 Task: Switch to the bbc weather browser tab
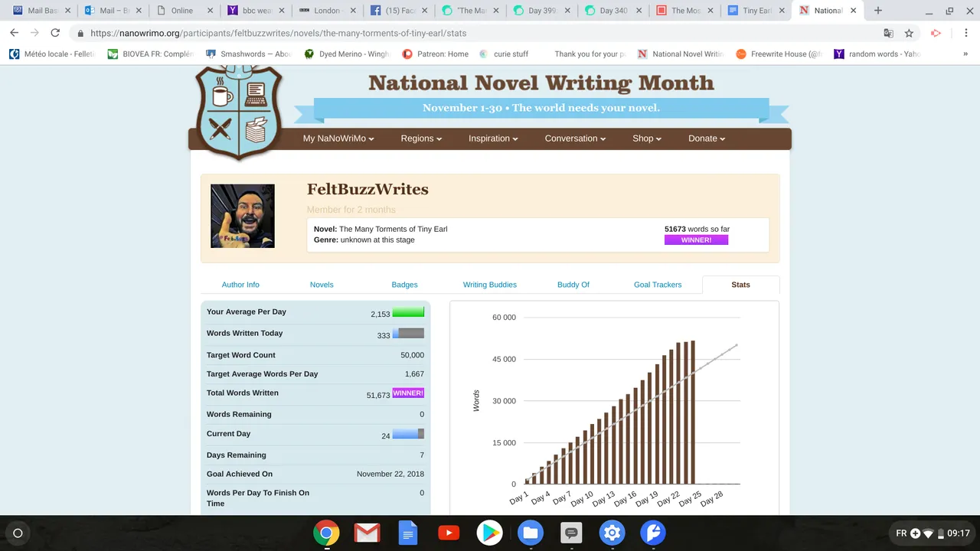click(x=256, y=11)
